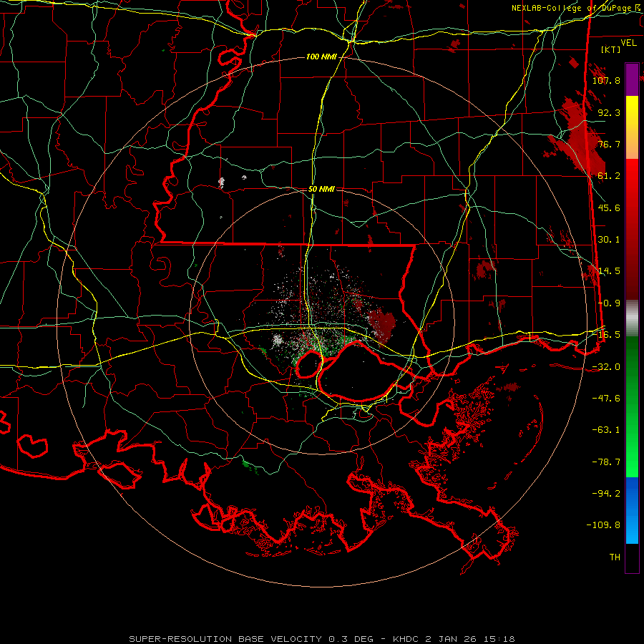Select the -63.1 legend value
644x644 pixels.
[606, 430]
